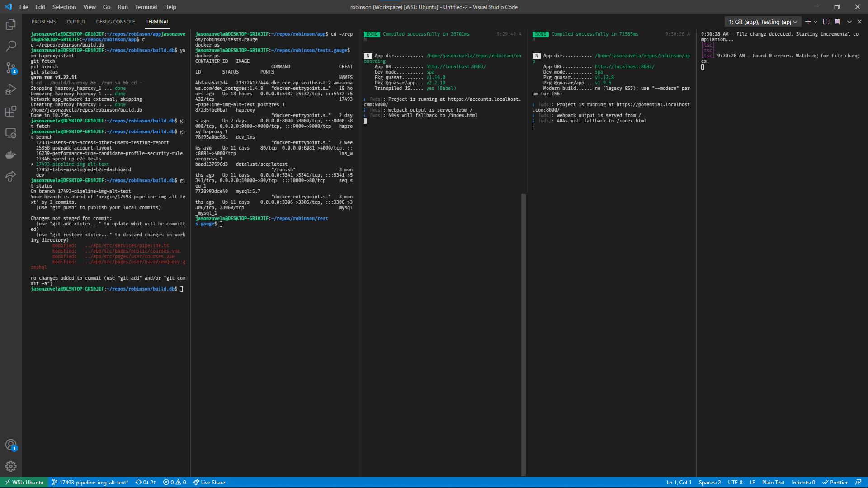The height and width of the screenshot is (488, 868).
Task: Open the Run and Debug view
Action: [x=11, y=89]
